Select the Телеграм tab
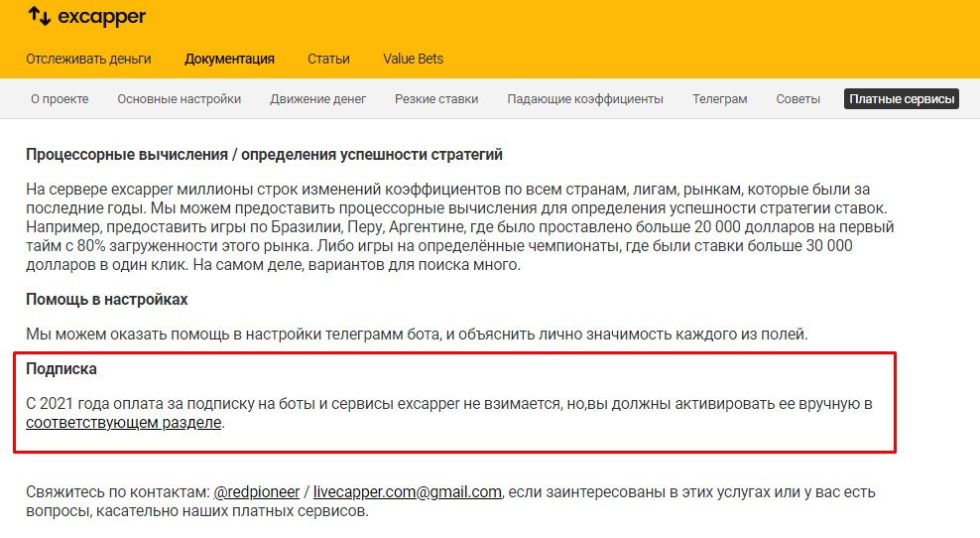 719,99
